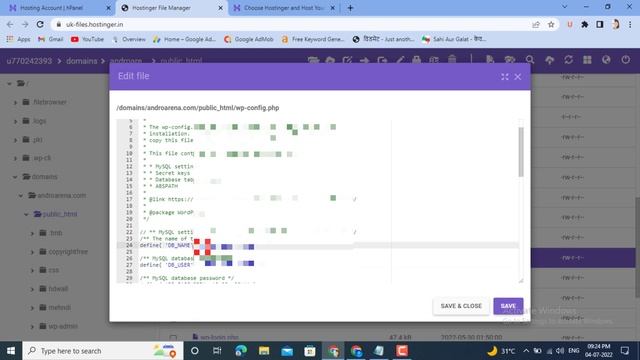Open a new browser tab
The image size is (640, 360).
click(x=350, y=8)
